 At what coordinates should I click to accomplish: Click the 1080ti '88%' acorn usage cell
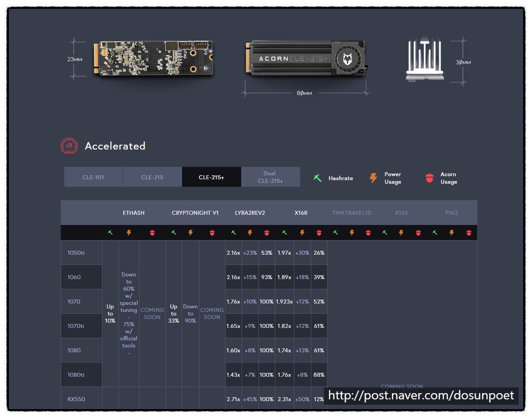point(319,375)
